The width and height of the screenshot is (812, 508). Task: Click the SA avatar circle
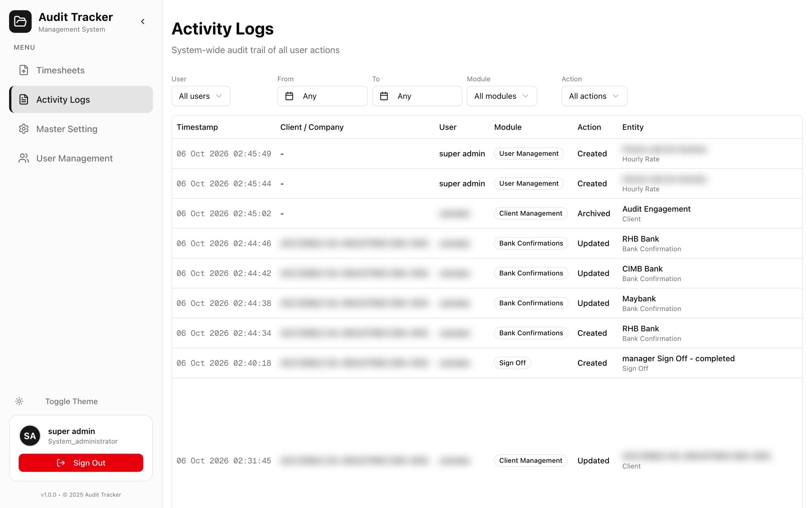30,436
